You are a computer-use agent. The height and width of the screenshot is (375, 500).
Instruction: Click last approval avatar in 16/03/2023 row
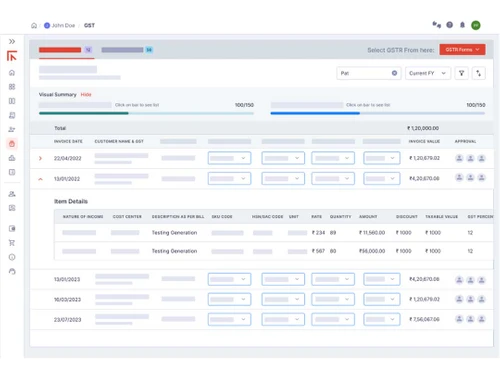coord(481,299)
